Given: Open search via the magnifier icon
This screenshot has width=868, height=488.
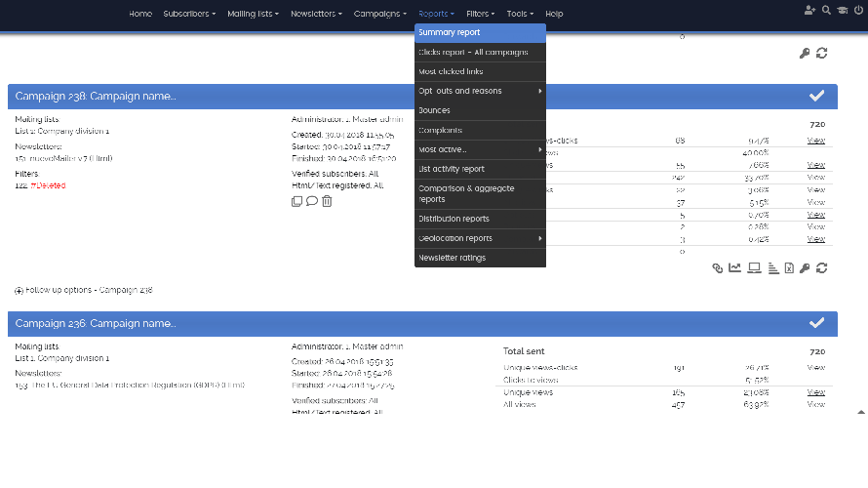Looking at the screenshot, I should point(826,10).
